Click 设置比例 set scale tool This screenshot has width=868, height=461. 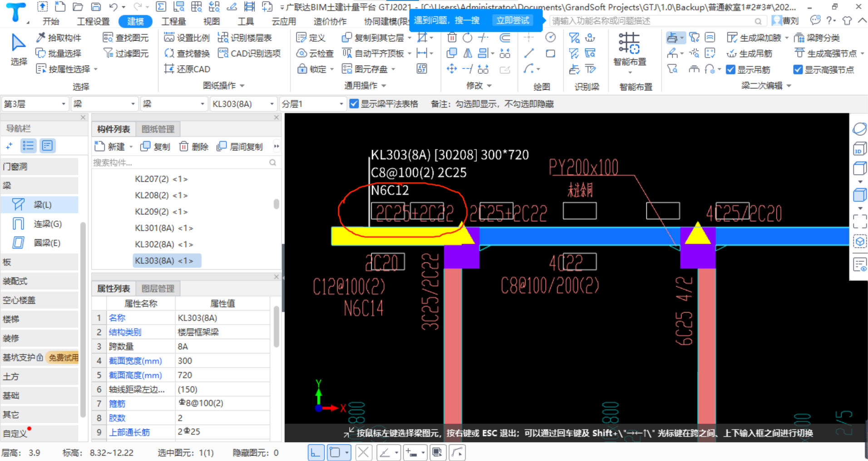(x=187, y=38)
